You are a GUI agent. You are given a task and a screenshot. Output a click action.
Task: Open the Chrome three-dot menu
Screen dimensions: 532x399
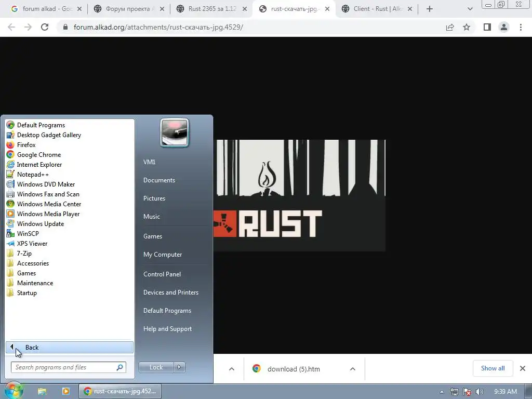(x=521, y=27)
